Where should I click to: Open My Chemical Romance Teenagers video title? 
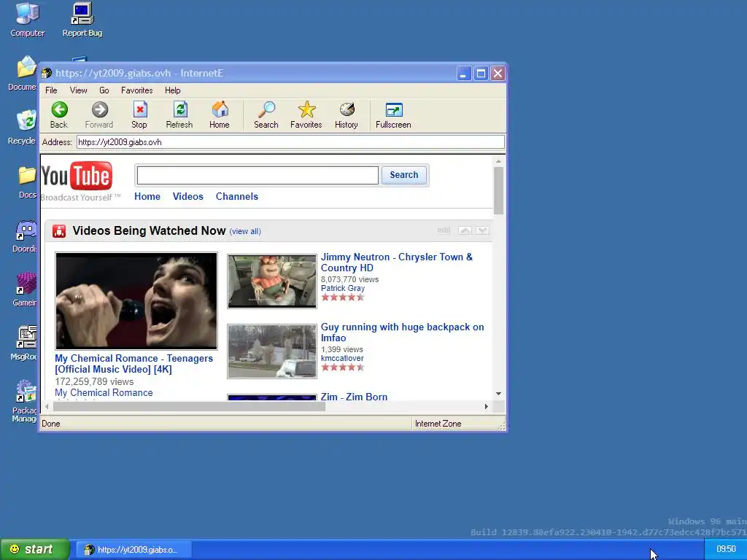134,364
